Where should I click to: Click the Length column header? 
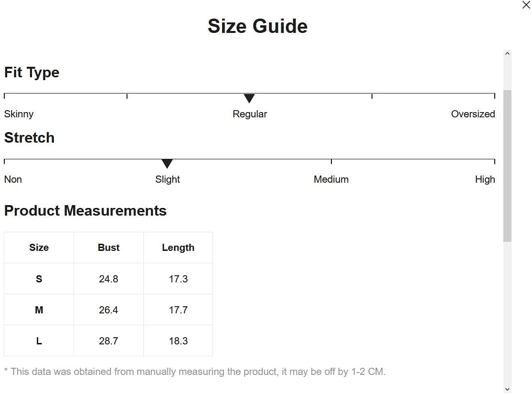coord(178,248)
